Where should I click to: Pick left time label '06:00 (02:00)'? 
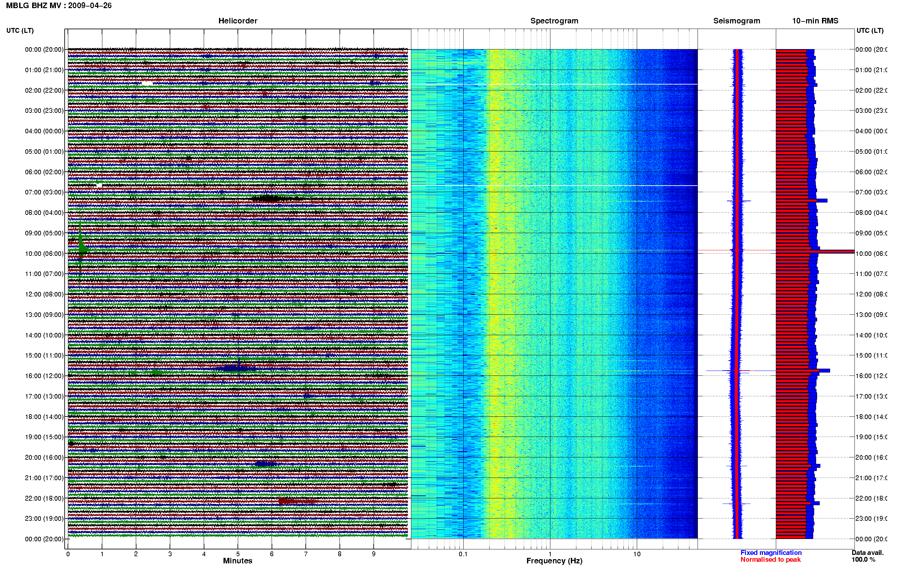coord(44,172)
